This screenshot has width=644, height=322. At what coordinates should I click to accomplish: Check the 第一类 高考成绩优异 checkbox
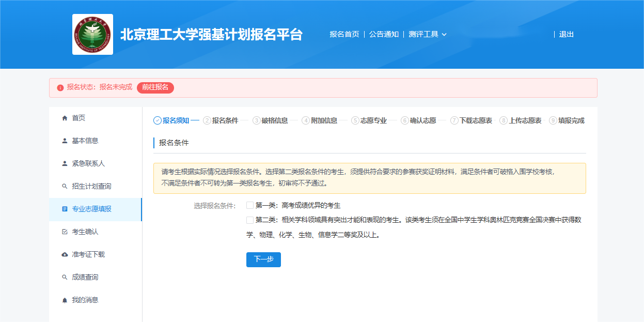click(250, 205)
